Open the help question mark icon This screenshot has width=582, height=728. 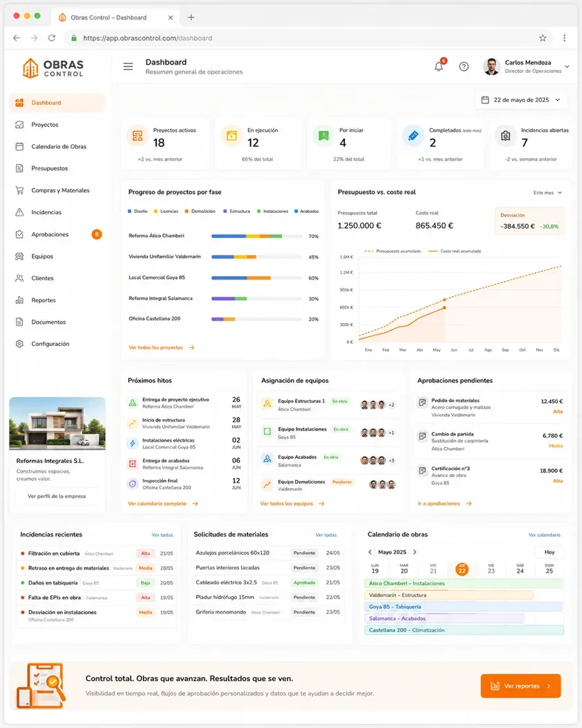coord(464,67)
